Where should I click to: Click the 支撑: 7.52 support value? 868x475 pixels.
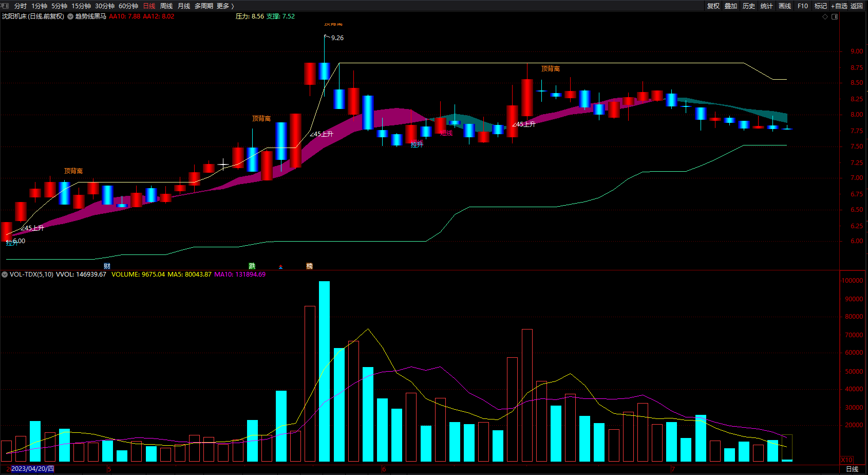tap(280, 16)
